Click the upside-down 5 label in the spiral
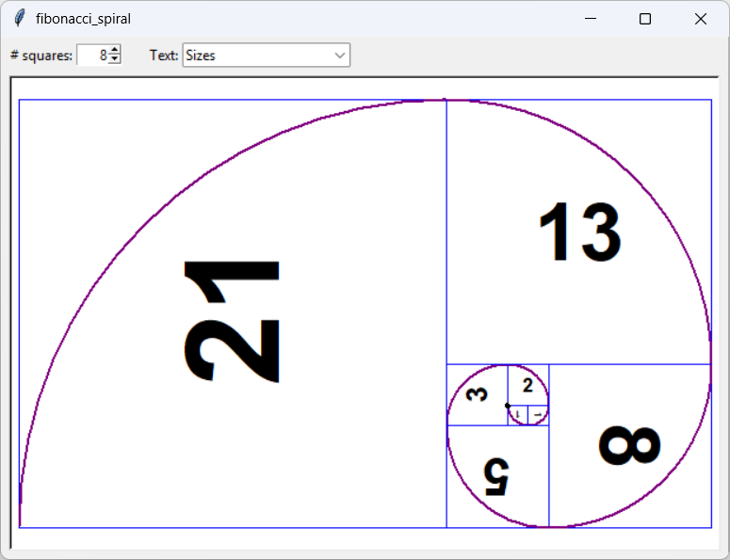This screenshot has height=560, width=730. pos(496,477)
